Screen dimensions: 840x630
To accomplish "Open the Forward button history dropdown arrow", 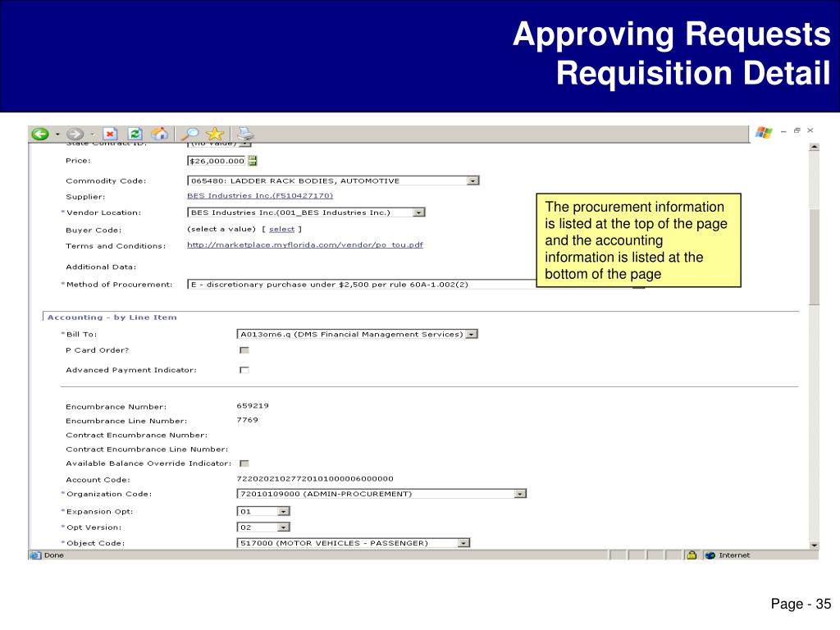I will pyautogui.click(x=92, y=135).
